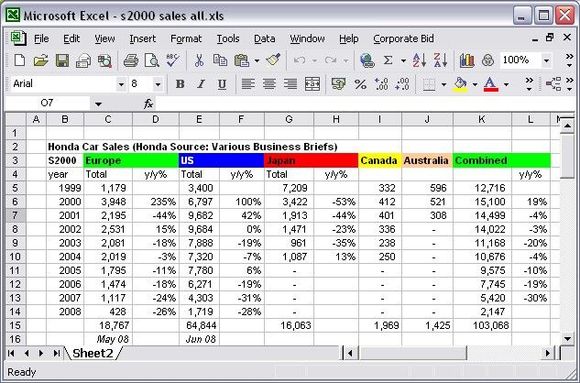Click the Canada yellow header cell
The width and height of the screenshot is (580, 383).
point(380,161)
